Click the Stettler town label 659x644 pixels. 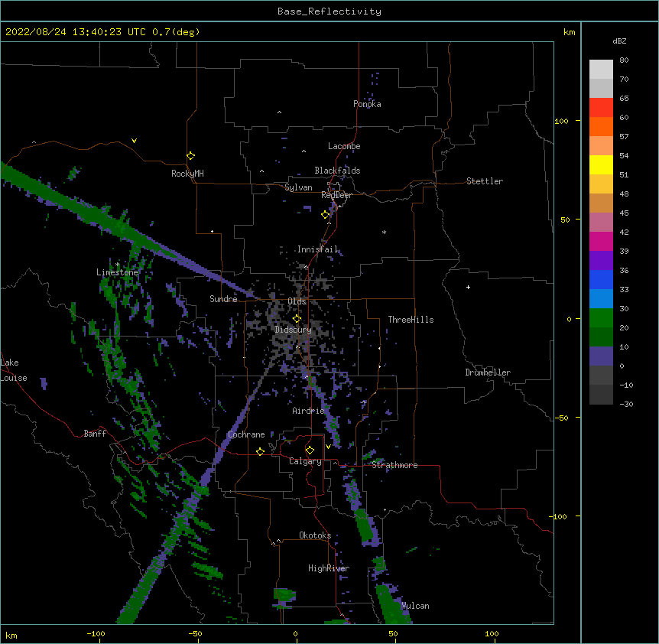(x=484, y=181)
